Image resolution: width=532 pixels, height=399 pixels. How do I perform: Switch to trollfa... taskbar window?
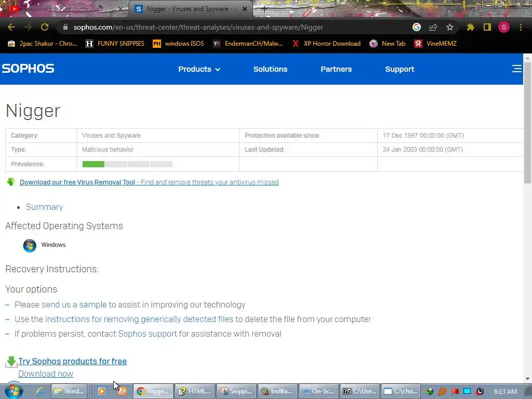277,391
